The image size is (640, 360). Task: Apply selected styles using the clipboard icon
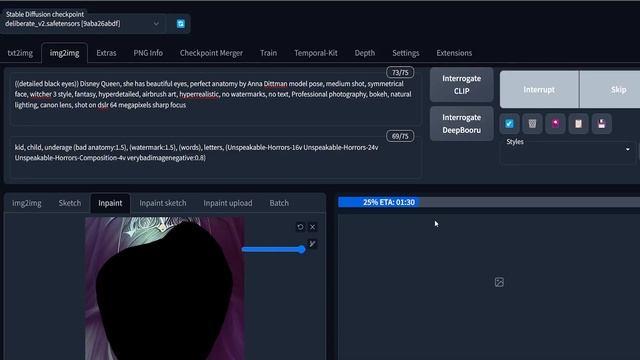578,124
